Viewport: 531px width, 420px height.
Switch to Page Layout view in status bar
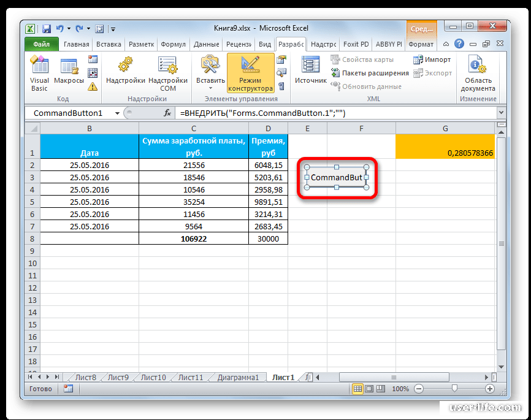coord(369,388)
